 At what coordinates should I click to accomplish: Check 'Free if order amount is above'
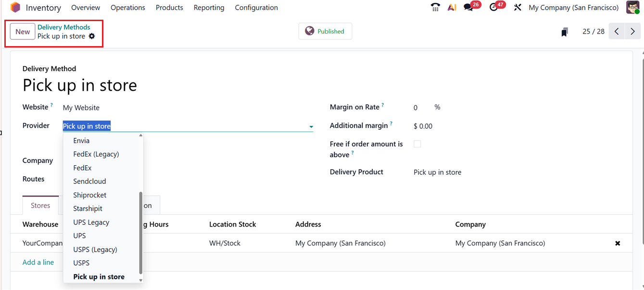pos(417,144)
